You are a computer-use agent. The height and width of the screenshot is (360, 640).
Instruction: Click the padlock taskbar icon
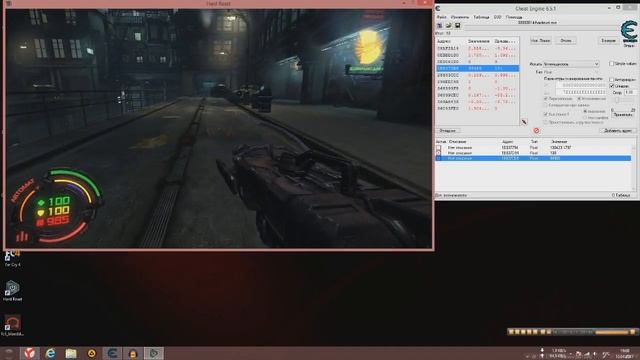coord(133,353)
